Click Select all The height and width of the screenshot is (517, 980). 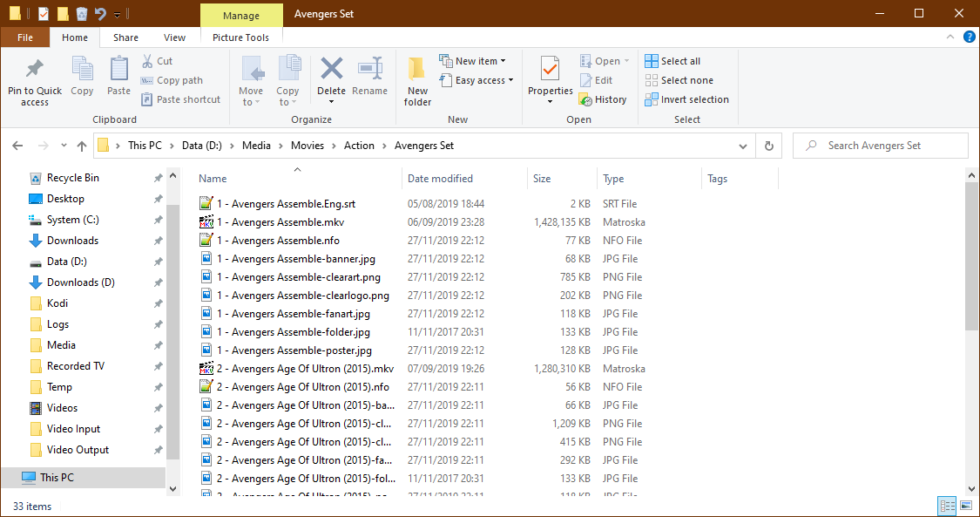coord(672,61)
